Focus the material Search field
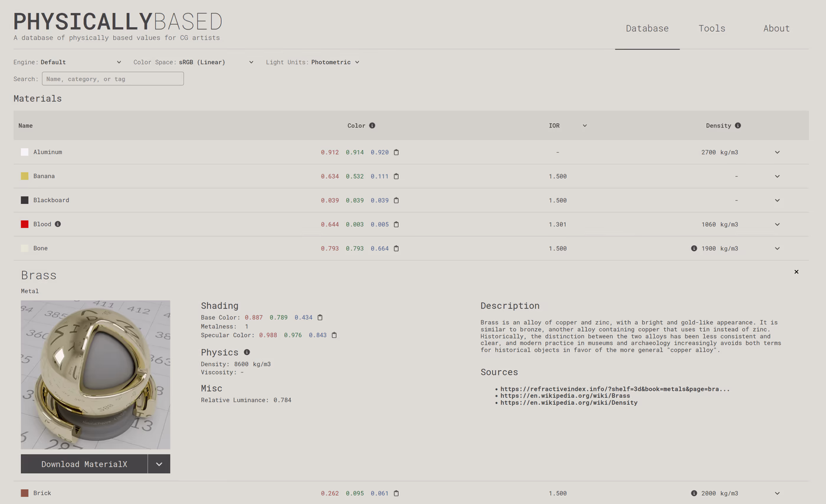This screenshot has height=504, width=826. (x=113, y=79)
